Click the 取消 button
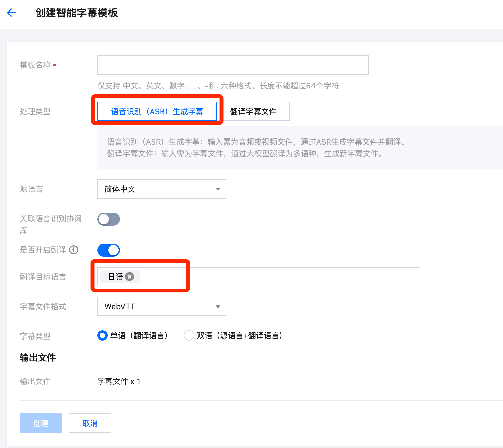The width and height of the screenshot is (503, 448). [x=90, y=423]
